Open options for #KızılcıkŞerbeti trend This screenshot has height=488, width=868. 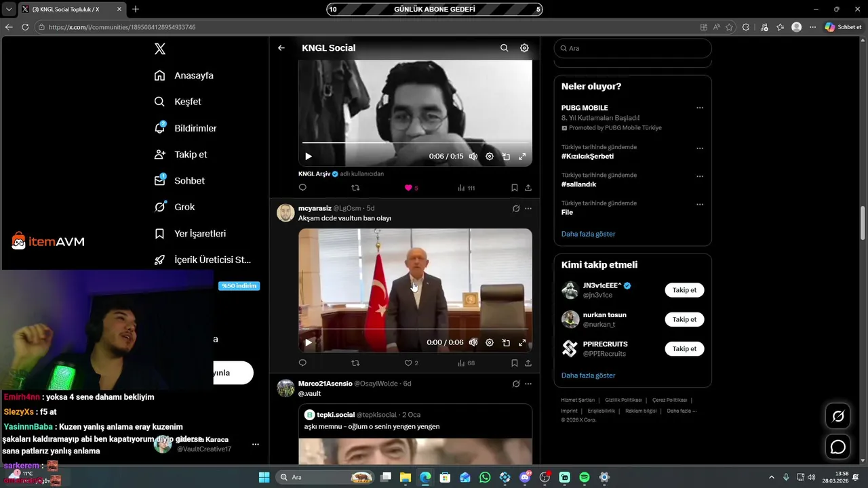pos(700,148)
